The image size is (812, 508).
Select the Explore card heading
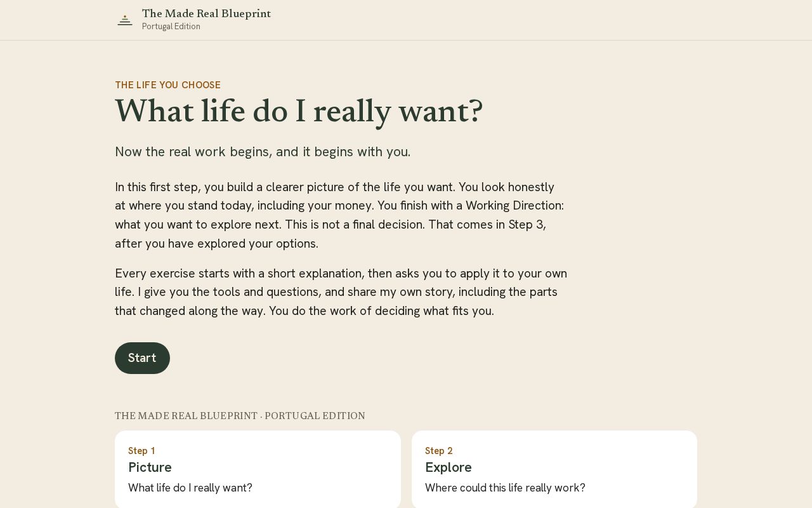click(x=449, y=467)
